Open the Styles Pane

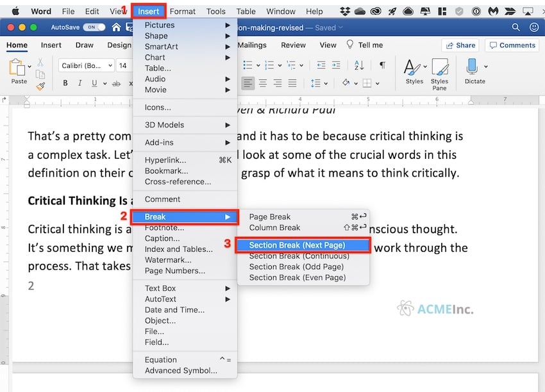click(x=439, y=74)
